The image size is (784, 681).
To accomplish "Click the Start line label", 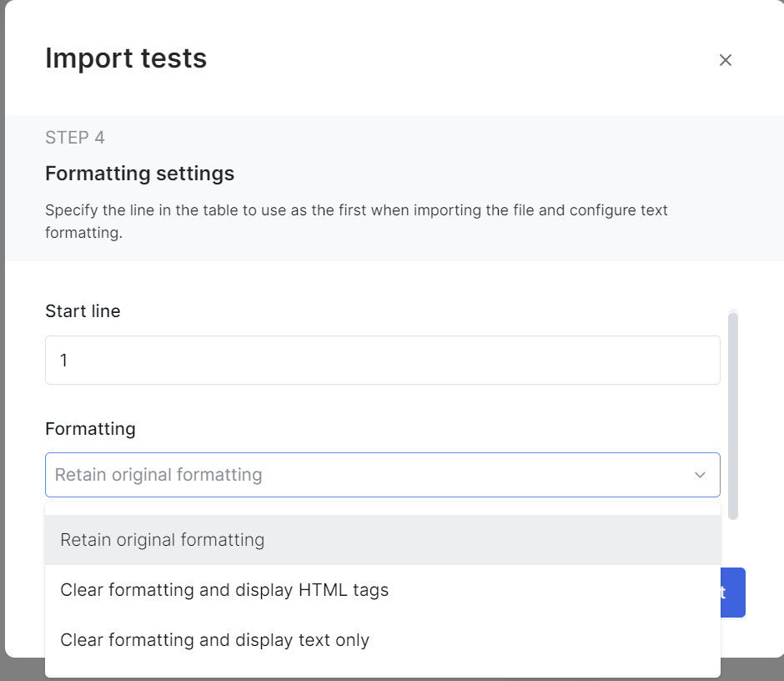I will click(83, 311).
